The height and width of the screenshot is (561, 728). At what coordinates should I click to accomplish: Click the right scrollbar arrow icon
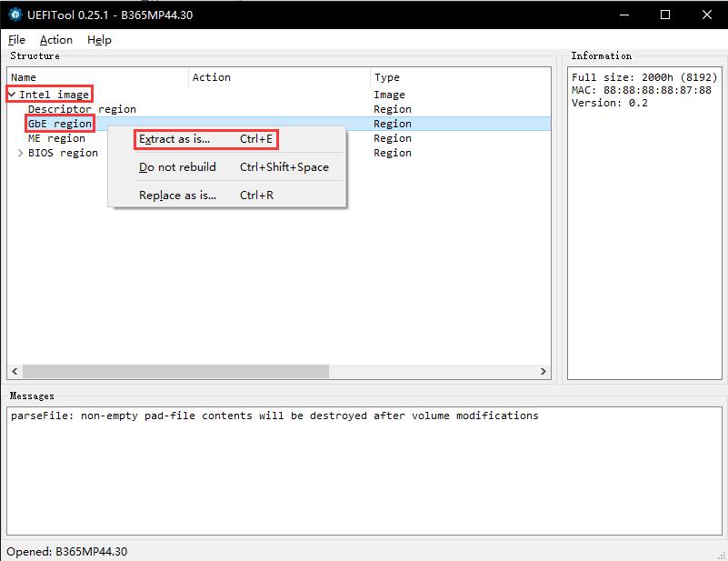(x=544, y=371)
